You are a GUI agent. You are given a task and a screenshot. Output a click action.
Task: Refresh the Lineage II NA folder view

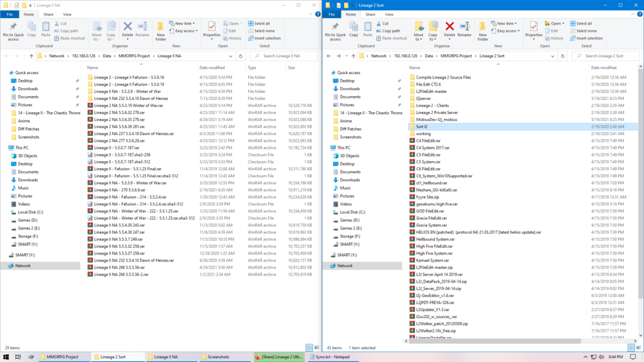[252, 56]
